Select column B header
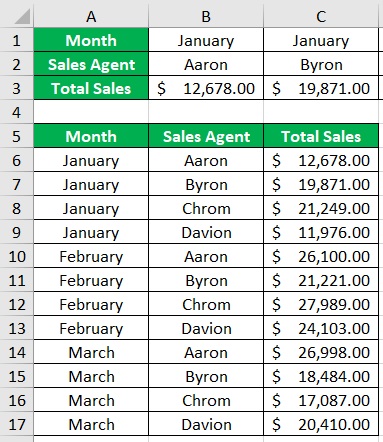Image resolution: width=383 pixels, height=442 pixels. coord(206,17)
